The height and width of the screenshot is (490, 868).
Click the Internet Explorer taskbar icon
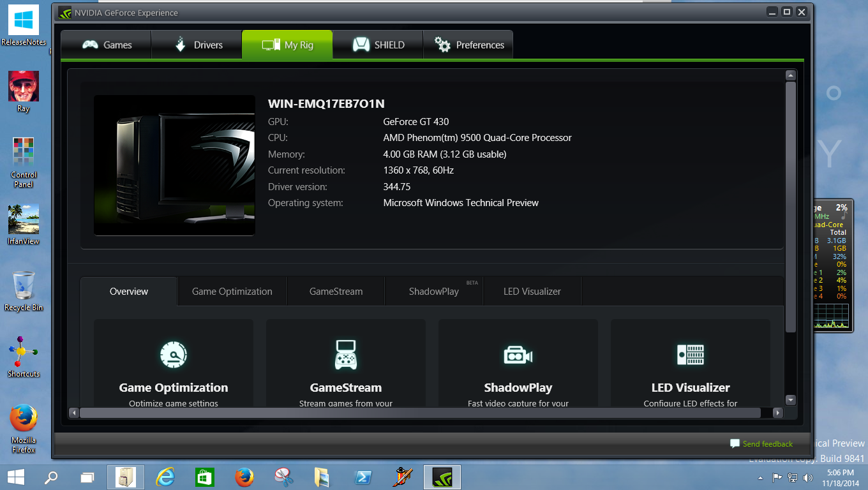(x=166, y=477)
